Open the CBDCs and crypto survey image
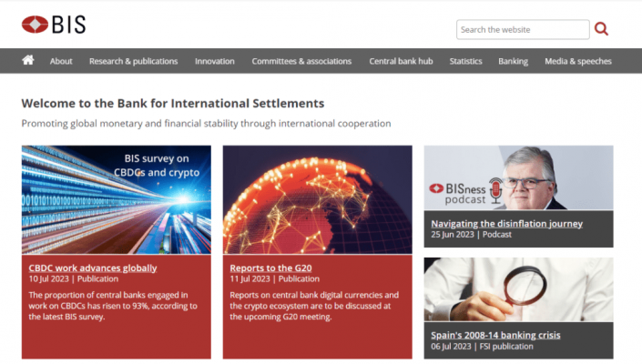Viewport: 642px width, 364px height. coord(117,199)
